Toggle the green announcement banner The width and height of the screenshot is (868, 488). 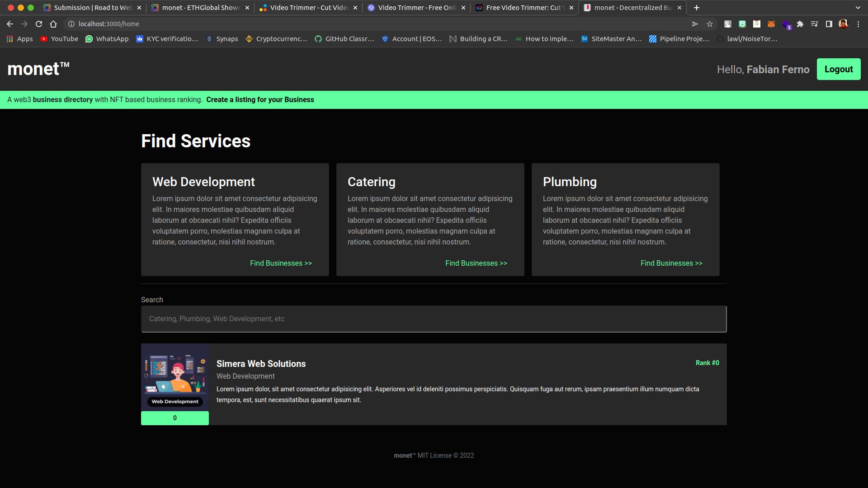click(x=434, y=99)
